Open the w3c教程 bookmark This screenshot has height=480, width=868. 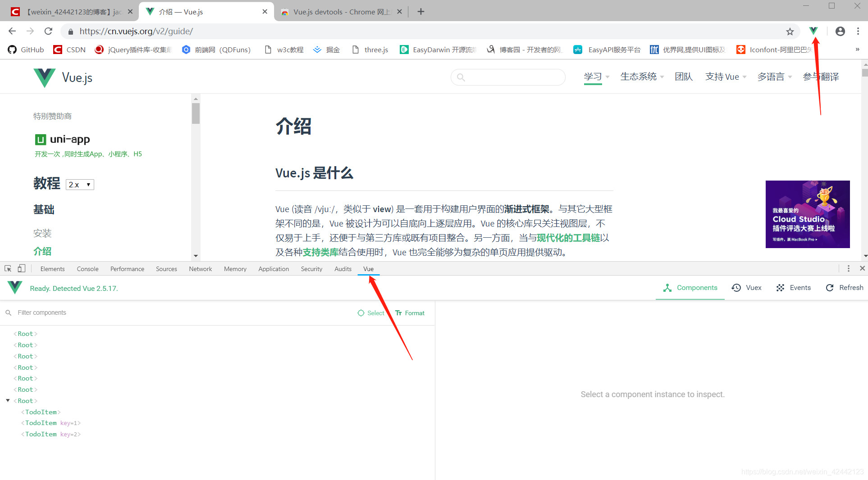click(284, 50)
